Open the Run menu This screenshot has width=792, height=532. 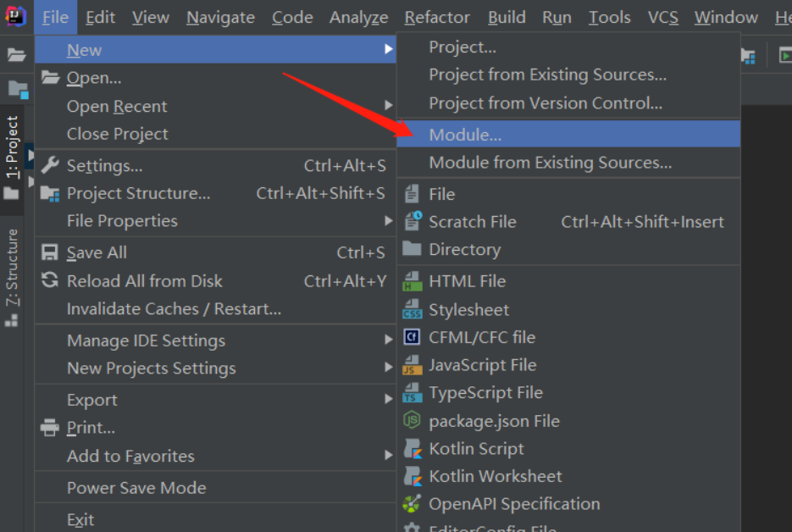[x=557, y=17]
